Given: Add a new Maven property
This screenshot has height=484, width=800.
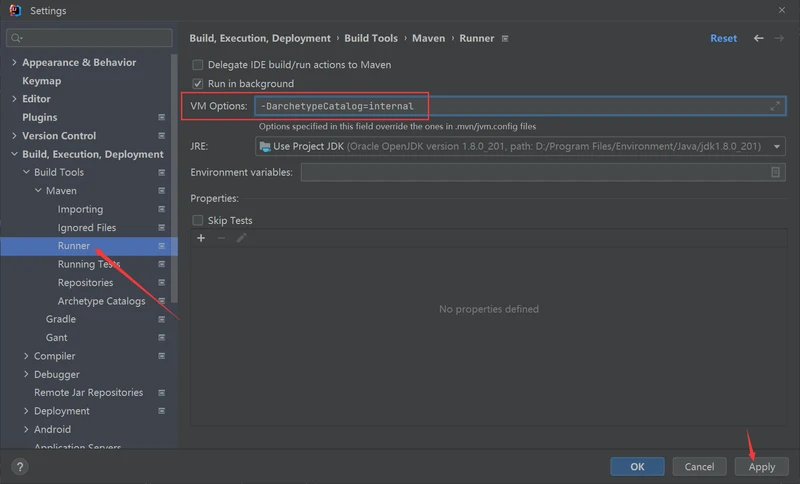Looking at the screenshot, I should tap(201, 238).
